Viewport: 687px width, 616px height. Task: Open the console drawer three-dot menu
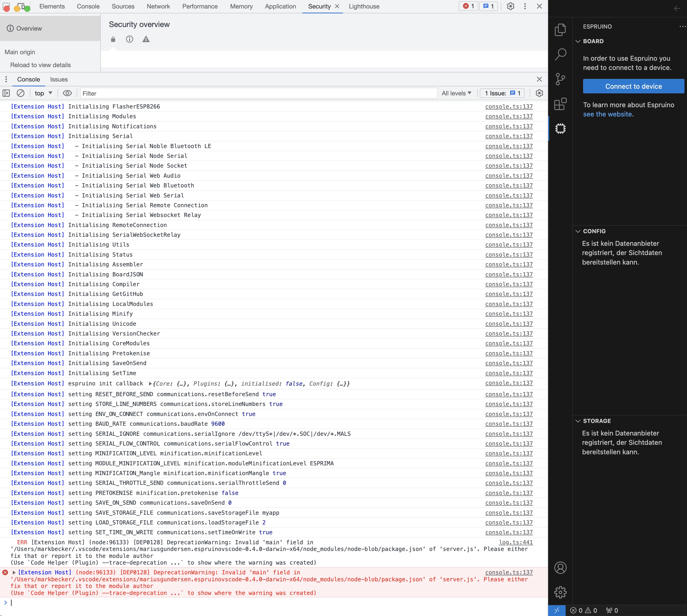pos(6,79)
